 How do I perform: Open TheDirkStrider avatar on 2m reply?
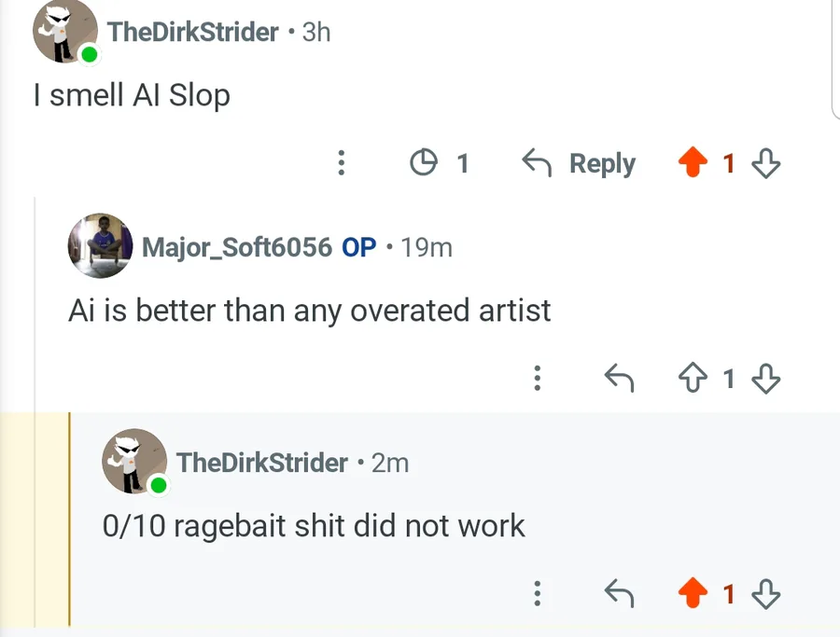click(x=134, y=462)
